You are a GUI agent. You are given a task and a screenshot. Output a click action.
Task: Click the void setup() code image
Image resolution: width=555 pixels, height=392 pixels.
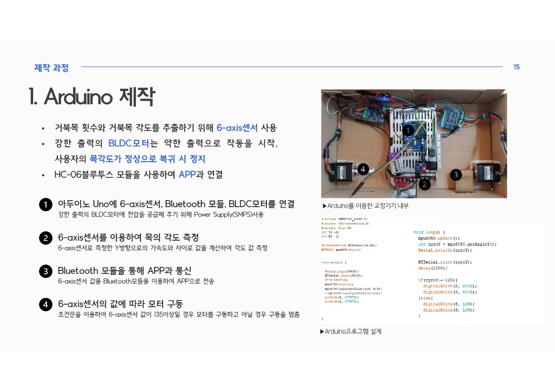point(366,269)
